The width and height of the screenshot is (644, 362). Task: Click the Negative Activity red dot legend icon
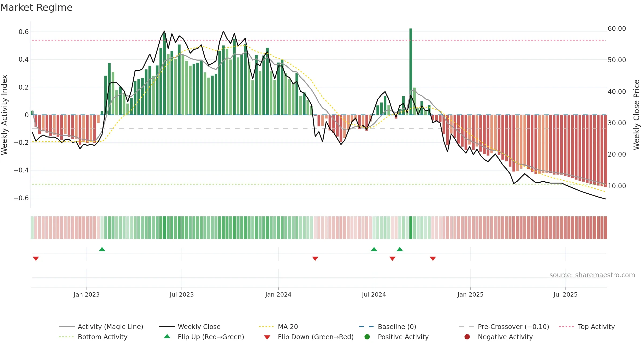[x=467, y=337]
